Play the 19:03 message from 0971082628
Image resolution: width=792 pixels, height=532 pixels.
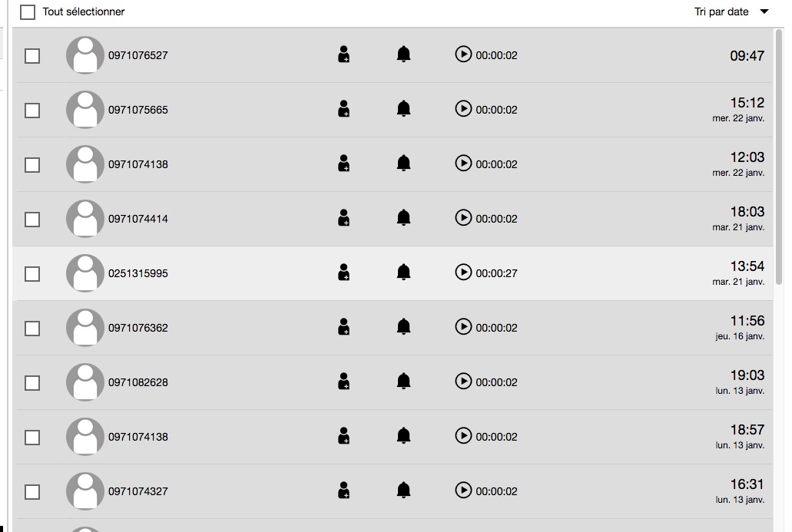(463, 381)
